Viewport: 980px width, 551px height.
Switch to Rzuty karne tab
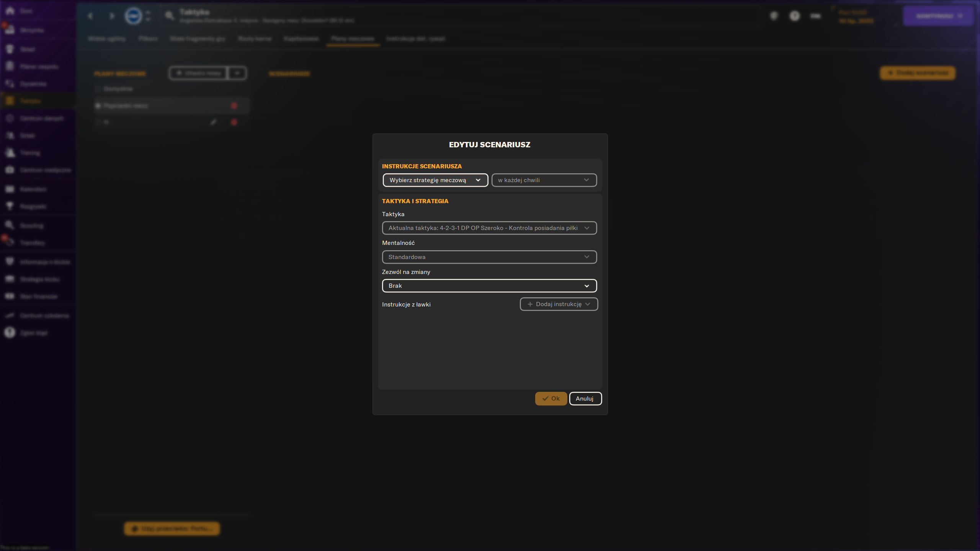255,39
